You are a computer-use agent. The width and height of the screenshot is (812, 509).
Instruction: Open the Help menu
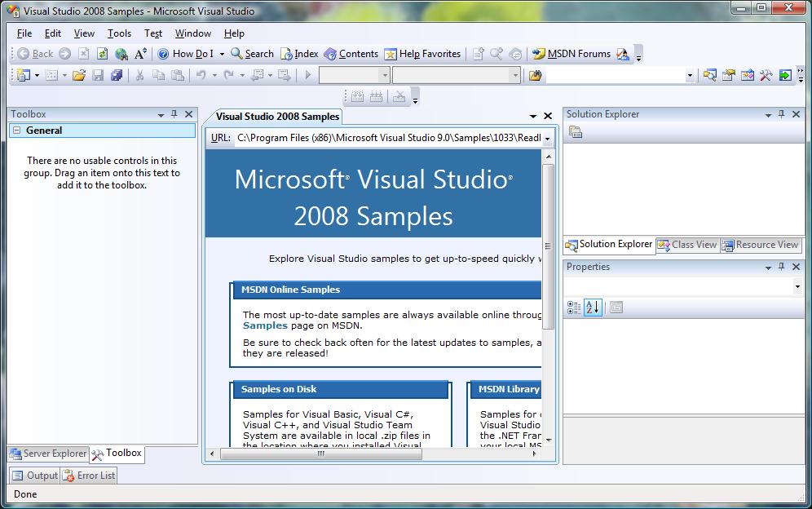[234, 33]
